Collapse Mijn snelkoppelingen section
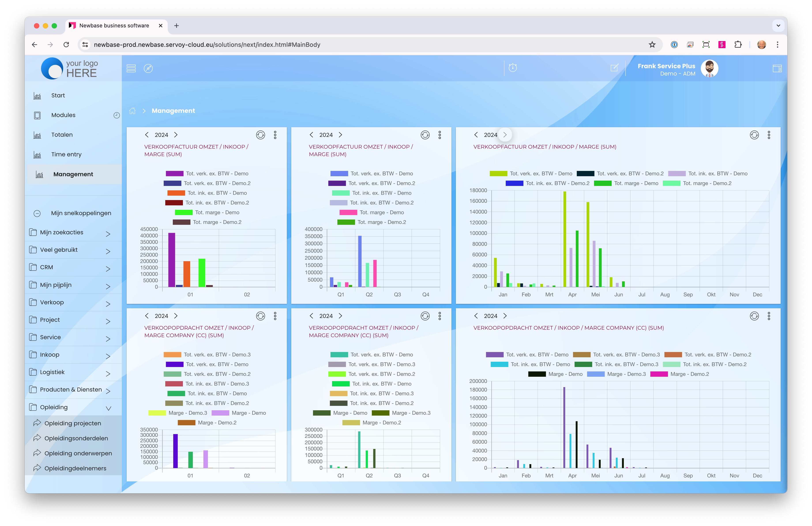 pyautogui.click(x=37, y=213)
